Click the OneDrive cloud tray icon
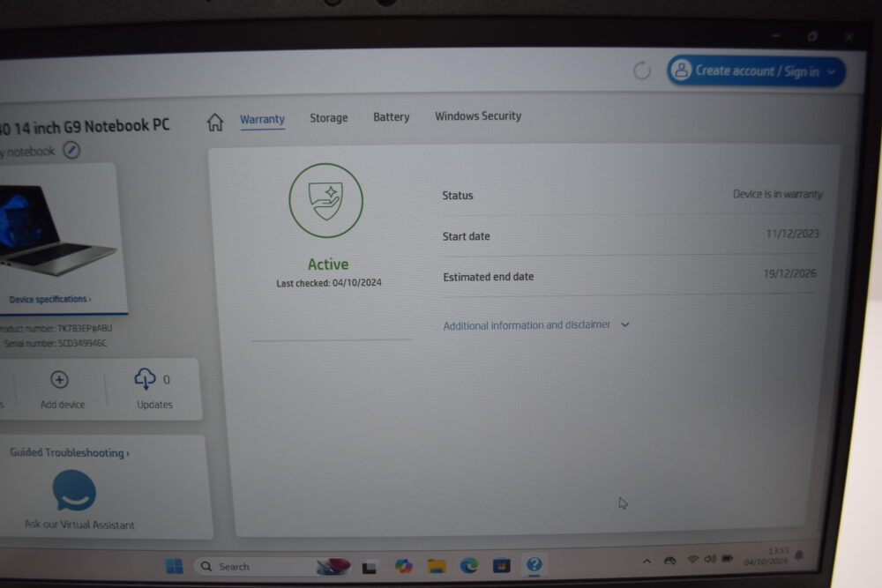 tap(670, 561)
